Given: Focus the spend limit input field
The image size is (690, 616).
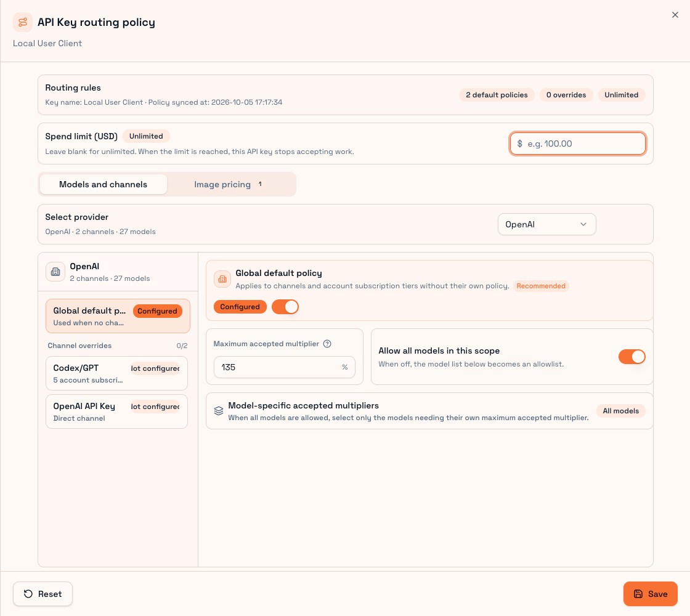Looking at the screenshot, I should 578,144.
